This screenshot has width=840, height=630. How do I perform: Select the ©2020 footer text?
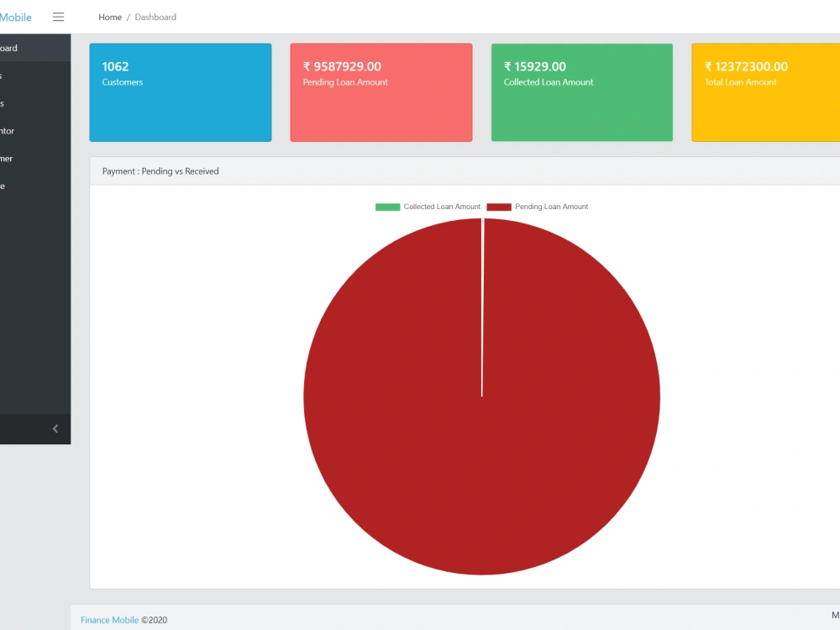tap(155, 620)
